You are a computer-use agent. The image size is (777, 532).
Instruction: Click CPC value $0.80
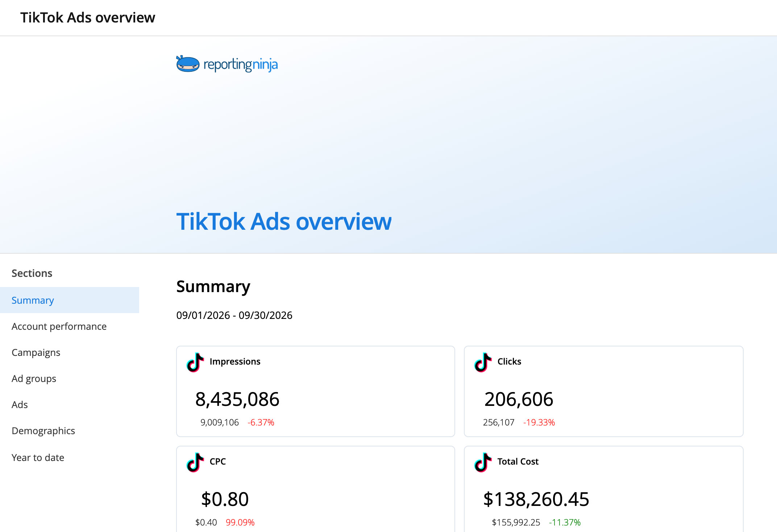pyautogui.click(x=225, y=499)
